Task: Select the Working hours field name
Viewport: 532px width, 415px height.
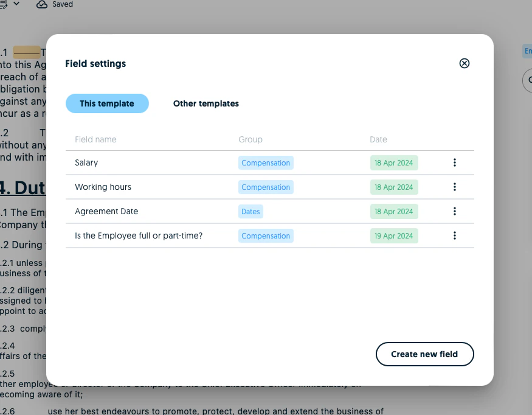Action: tap(103, 187)
